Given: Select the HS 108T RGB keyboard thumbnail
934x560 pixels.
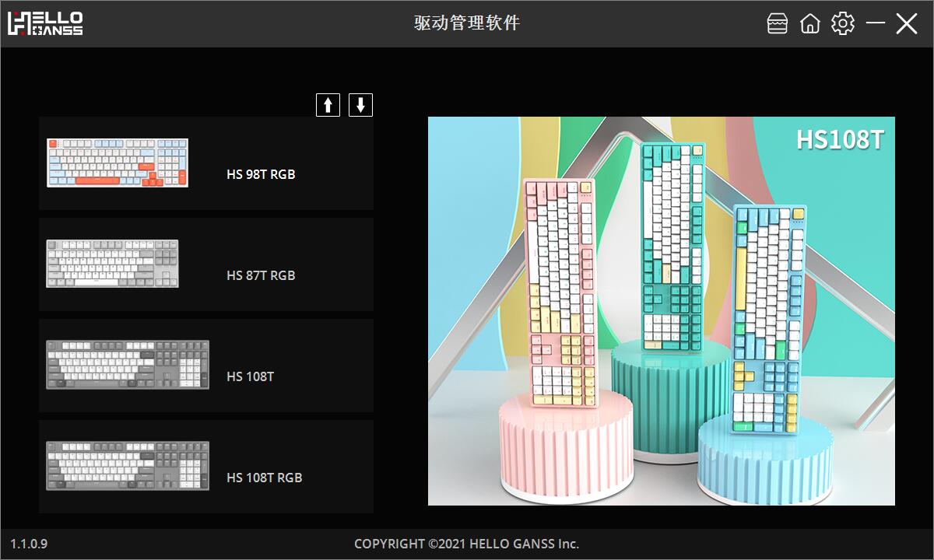Looking at the screenshot, I should point(128,466).
